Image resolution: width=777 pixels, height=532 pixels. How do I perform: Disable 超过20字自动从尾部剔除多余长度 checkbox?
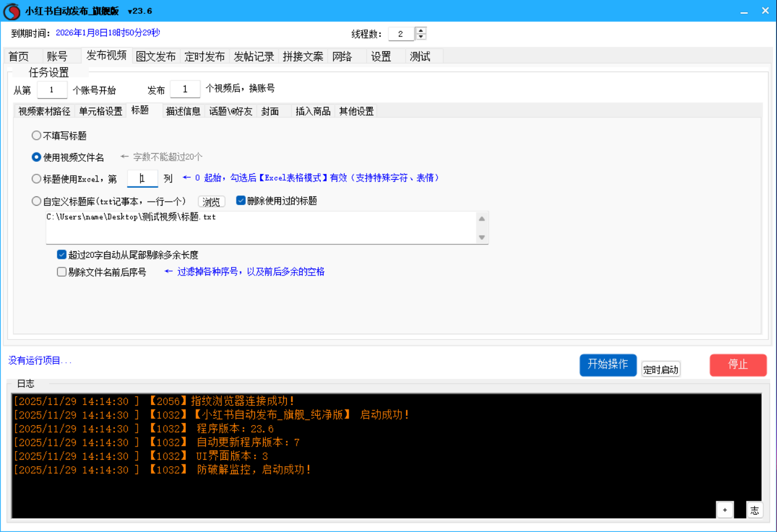(x=62, y=255)
